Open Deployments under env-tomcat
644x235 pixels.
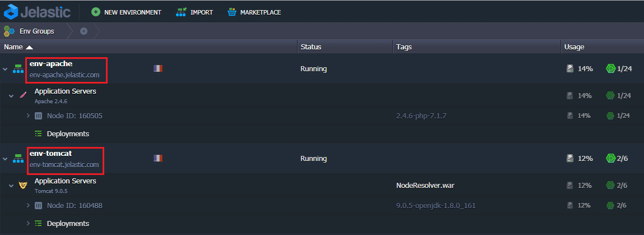coord(68,223)
